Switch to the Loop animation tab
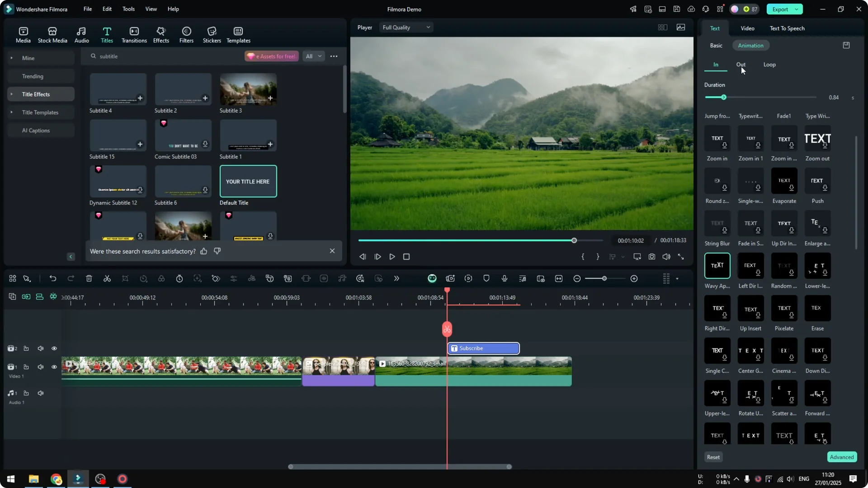The height and width of the screenshot is (488, 868). tap(769, 65)
